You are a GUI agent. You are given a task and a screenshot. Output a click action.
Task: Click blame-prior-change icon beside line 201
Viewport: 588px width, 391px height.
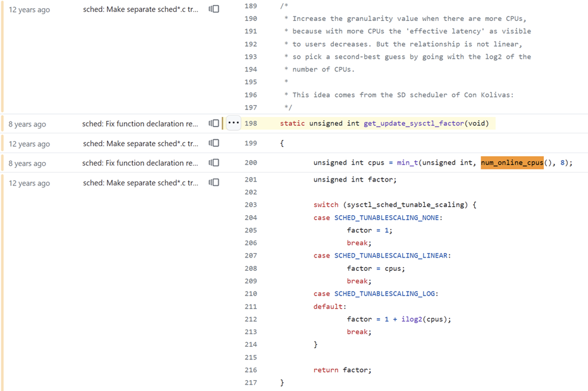click(214, 183)
